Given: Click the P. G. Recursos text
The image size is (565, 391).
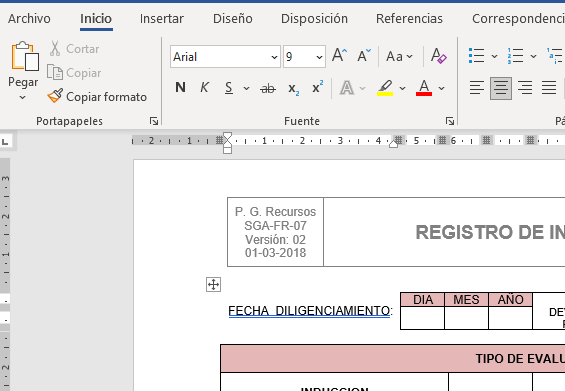Looking at the screenshot, I should 275,212.
